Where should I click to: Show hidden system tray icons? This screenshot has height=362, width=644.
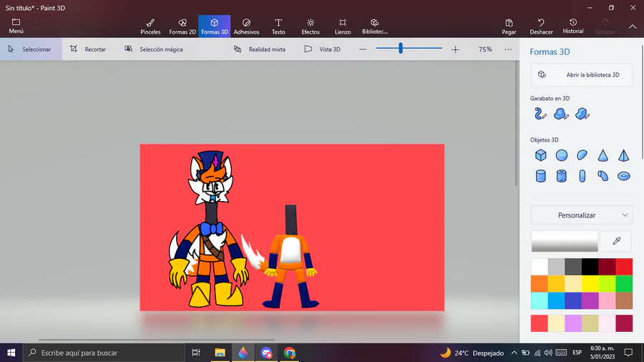point(514,353)
